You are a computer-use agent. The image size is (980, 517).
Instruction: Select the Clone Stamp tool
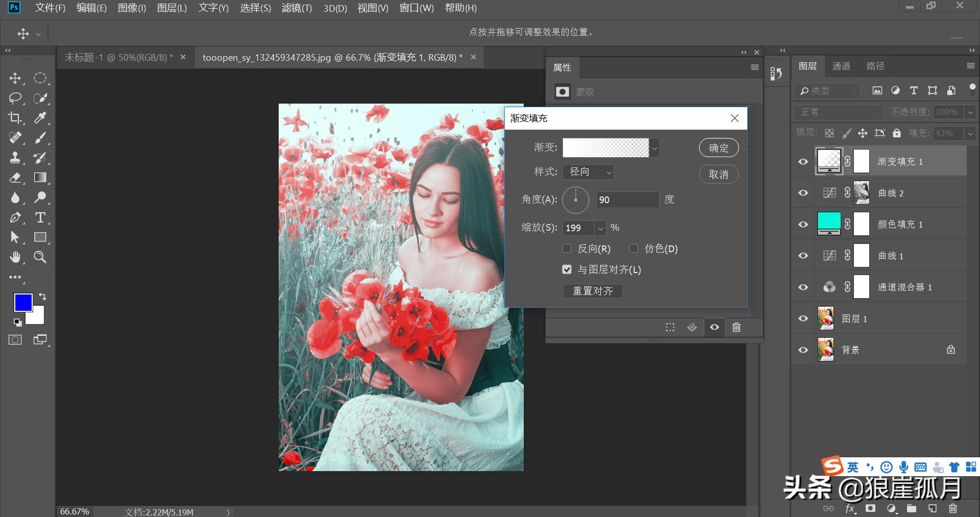(15, 158)
